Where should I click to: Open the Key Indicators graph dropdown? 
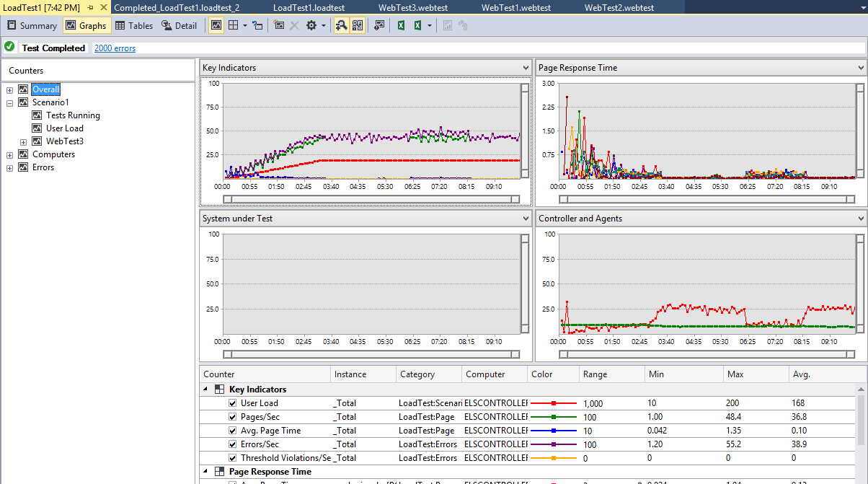526,68
